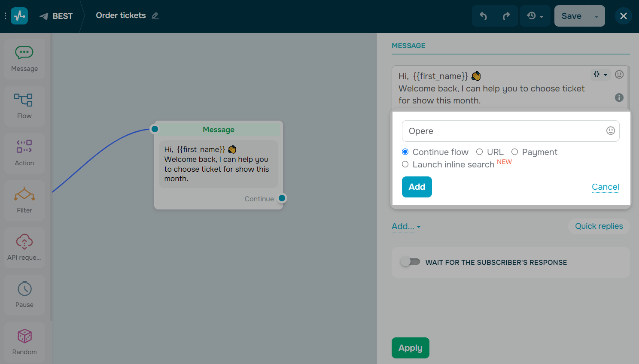Image resolution: width=639 pixels, height=364 pixels.
Task: Select the Flow element in the sidebar
Action: pyautogui.click(x=24, y=106)
